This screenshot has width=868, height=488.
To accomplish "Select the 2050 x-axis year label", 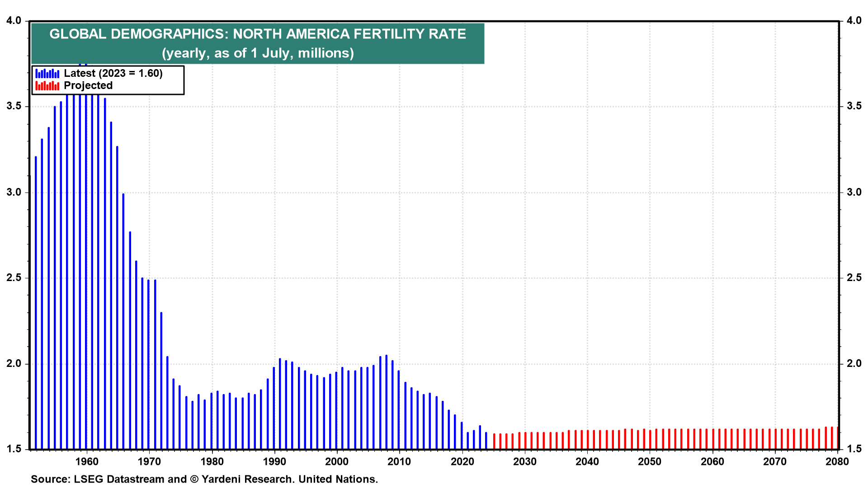I will pyautogui.click(x=650, y=461).
